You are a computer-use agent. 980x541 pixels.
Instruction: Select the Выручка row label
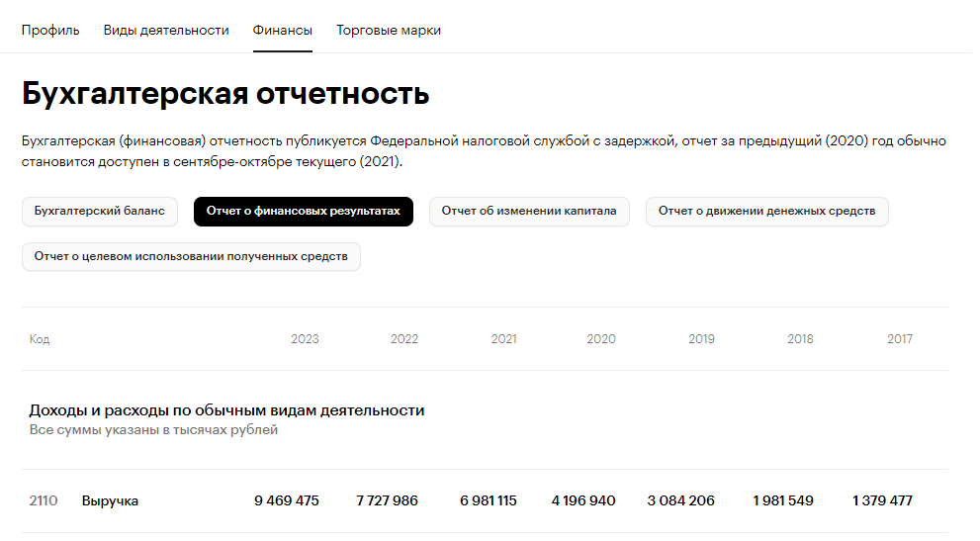coord(110,501)
